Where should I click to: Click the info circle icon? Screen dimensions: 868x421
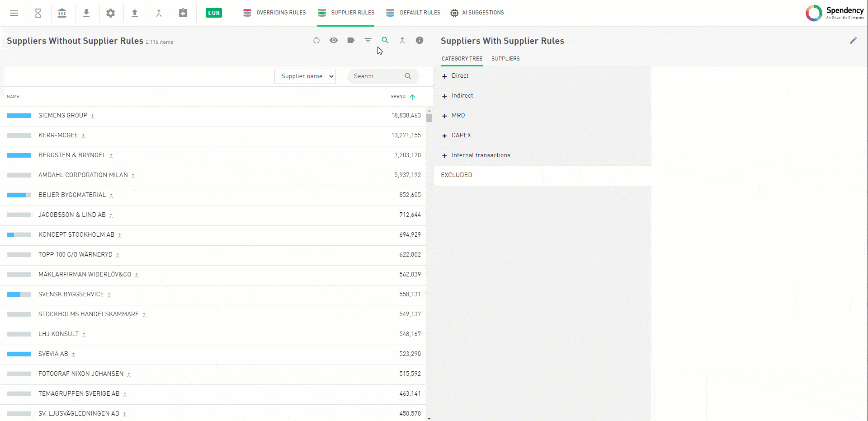420,41
